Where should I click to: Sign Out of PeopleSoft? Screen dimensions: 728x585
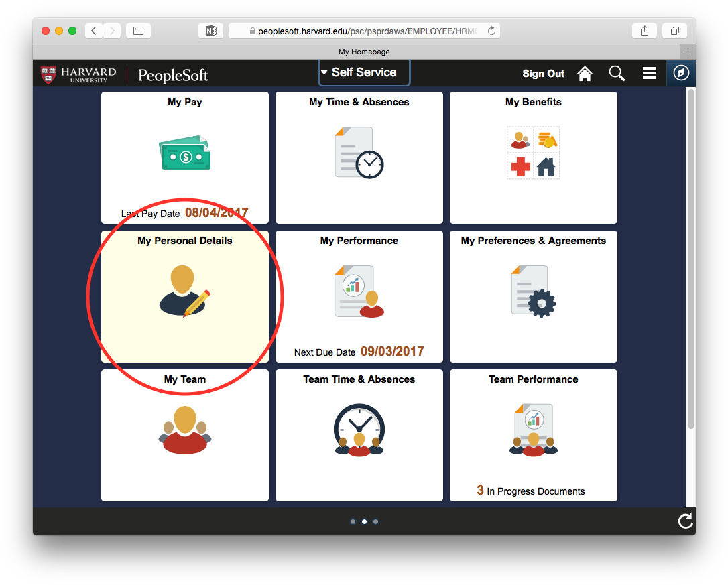(x=543, y=74)
